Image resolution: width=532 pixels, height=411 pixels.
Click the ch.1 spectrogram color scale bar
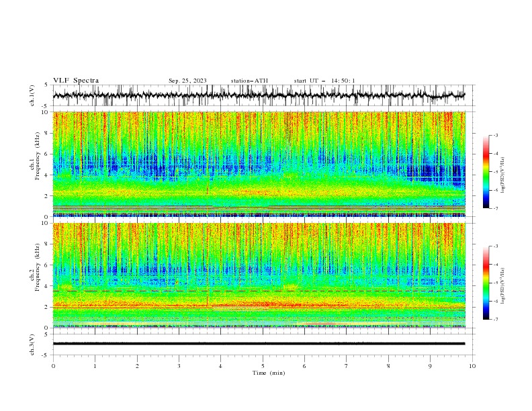coord(486,172)
